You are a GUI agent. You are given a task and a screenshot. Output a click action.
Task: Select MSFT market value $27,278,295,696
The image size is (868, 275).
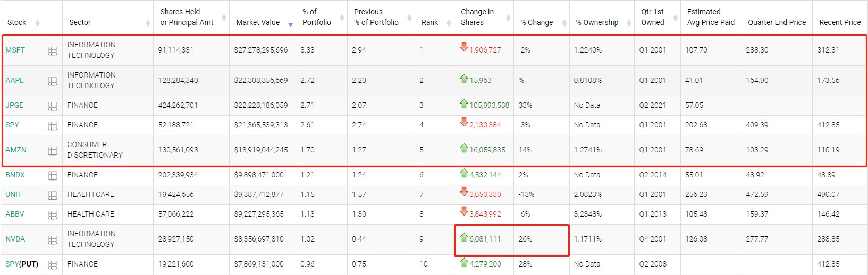pyautogui.click(x=261, y=50)
